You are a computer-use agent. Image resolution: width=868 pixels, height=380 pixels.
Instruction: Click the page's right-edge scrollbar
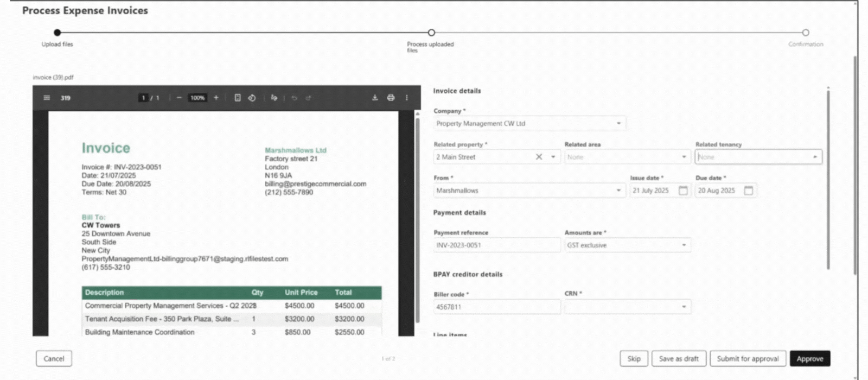856,166
